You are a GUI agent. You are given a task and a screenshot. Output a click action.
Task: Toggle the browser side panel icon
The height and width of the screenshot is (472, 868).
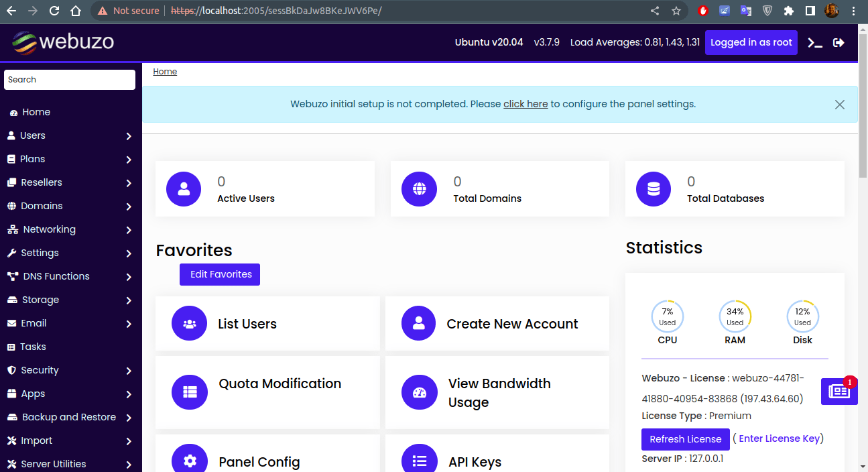click(810, 11)
